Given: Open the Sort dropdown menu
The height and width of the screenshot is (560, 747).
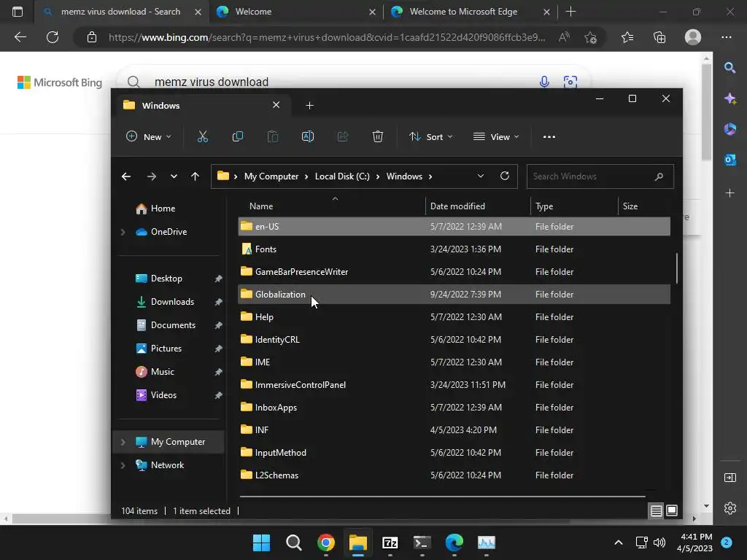Looking at the screenshot, I should coord(430,136).
